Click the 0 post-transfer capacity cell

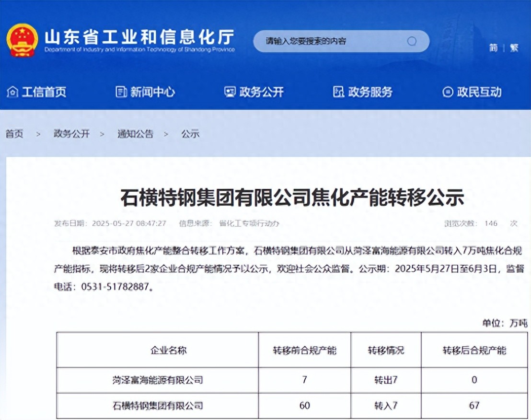[474, 380]
